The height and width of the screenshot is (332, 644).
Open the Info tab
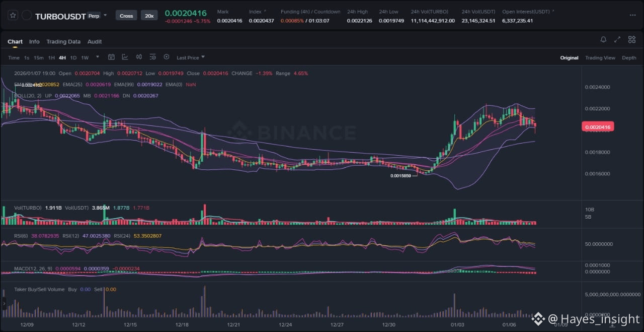(34, 41)
